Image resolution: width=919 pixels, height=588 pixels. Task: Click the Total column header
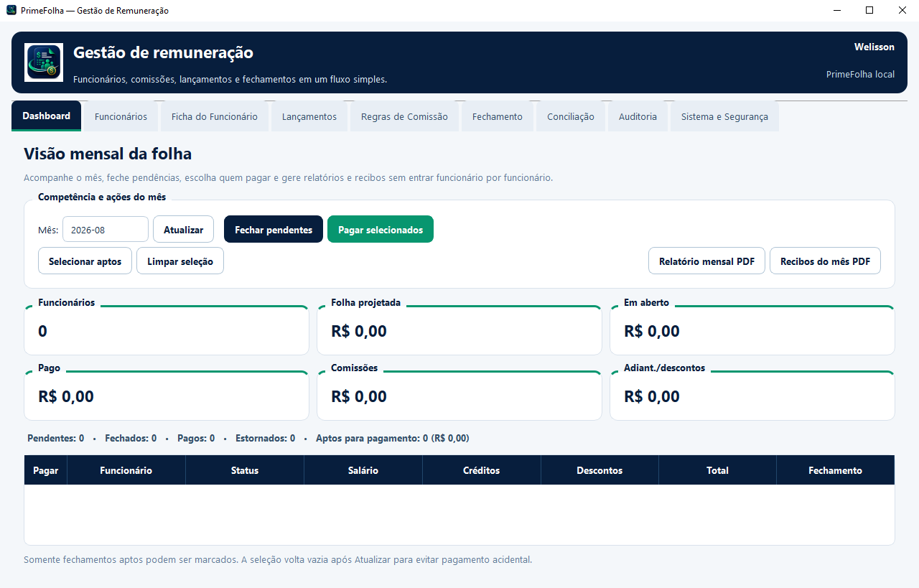717,470
